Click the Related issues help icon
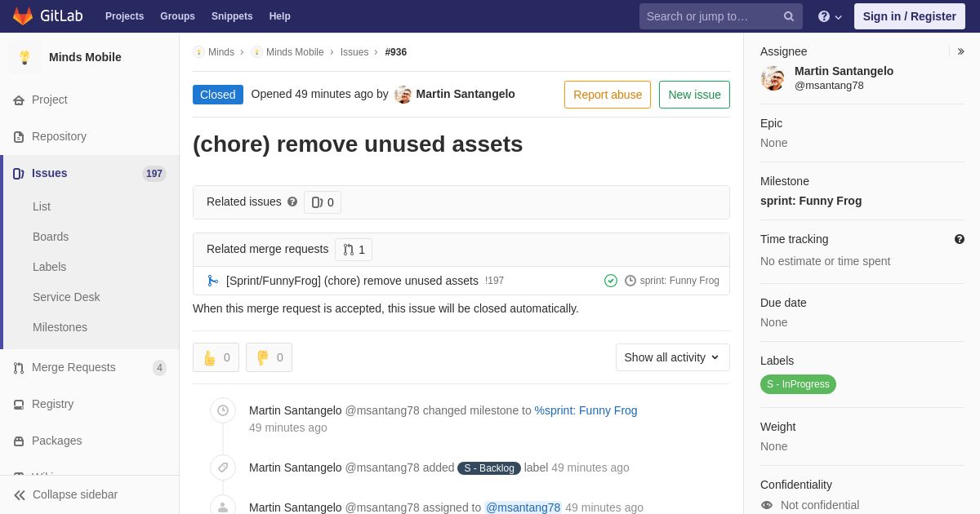This screenshot has width=980, height=514. [292, 202]
